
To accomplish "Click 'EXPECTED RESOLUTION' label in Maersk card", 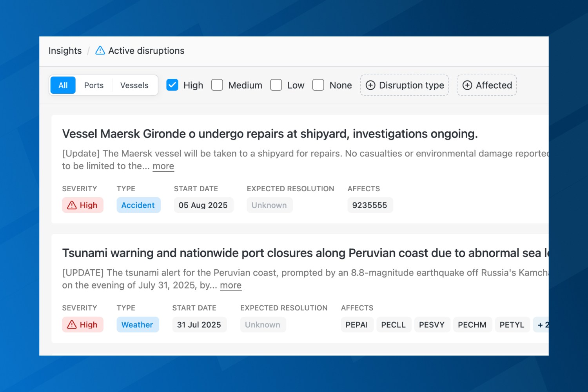I will pos(290,189).
